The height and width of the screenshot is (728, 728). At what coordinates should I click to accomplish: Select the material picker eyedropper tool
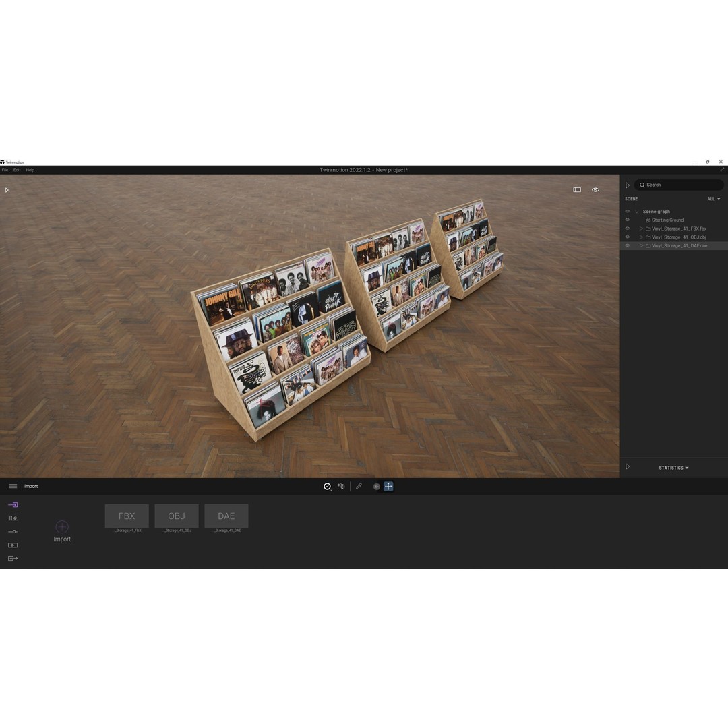[x=359, y=486]
